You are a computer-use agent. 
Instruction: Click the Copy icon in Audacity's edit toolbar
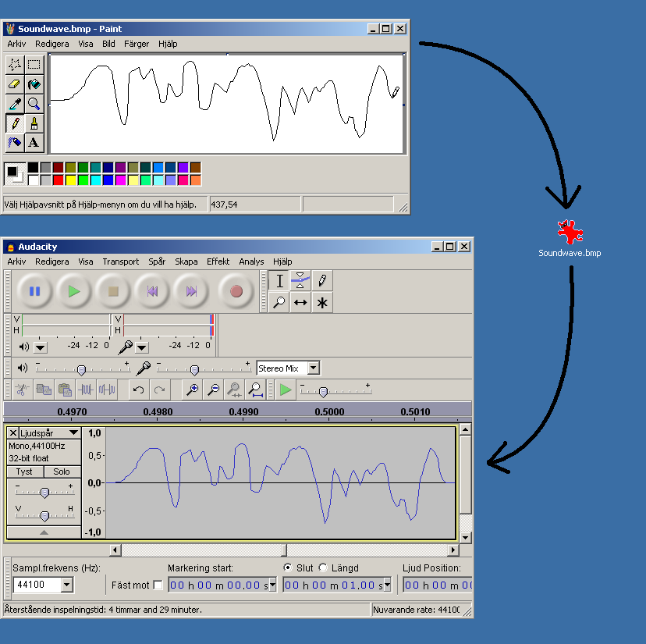(x=44, y=390)
